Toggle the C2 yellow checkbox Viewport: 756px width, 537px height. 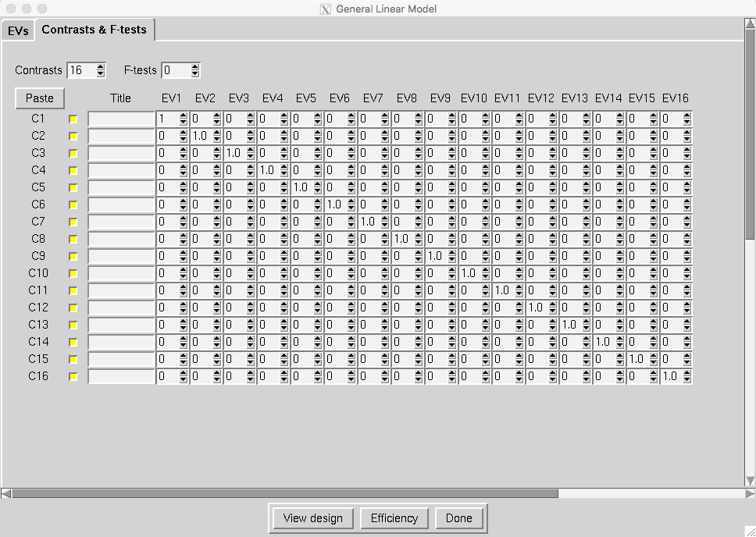73,137
